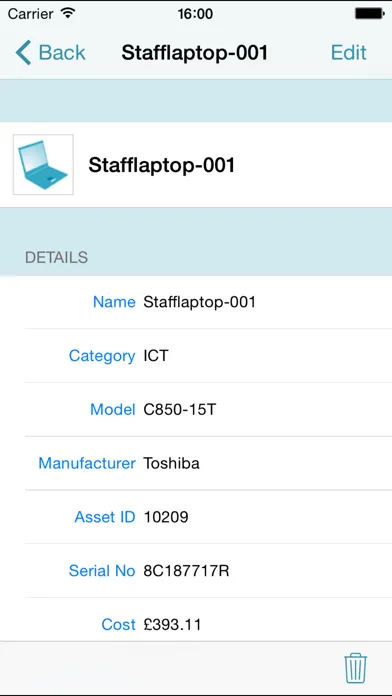The width and height of the screenshot is (392, 696).
Task: Tap the Manufacturer field label
Action: tap(87, 463)
